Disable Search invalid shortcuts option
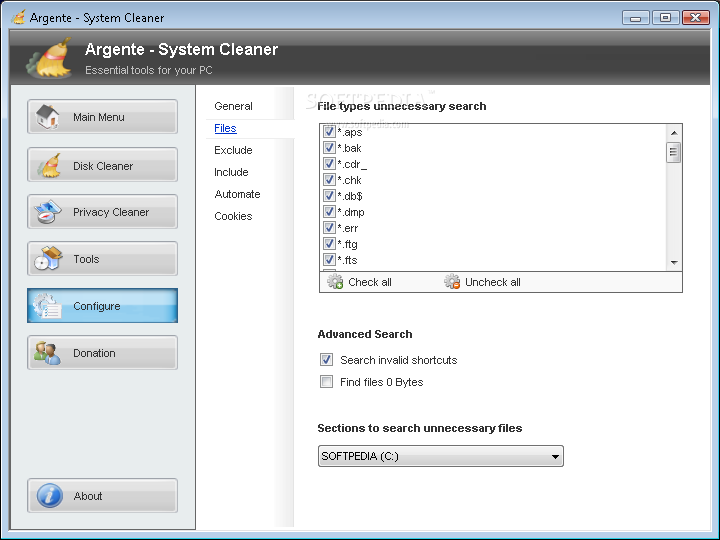Image resolution: width=720 pixels, height=540 pixels. click(x=326, y=360)
